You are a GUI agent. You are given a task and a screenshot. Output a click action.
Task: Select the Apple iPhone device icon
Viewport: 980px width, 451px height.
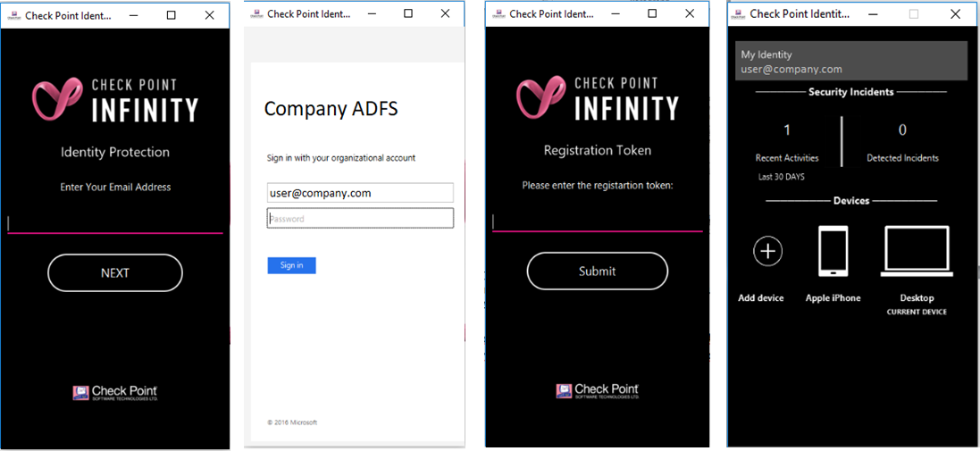(833, 251)
